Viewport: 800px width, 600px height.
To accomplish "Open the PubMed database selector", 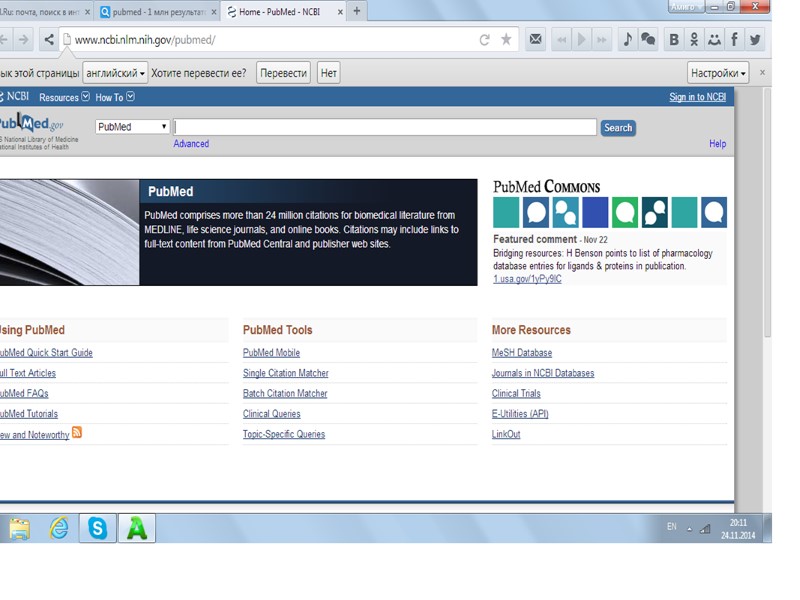I will click(132, 127).
